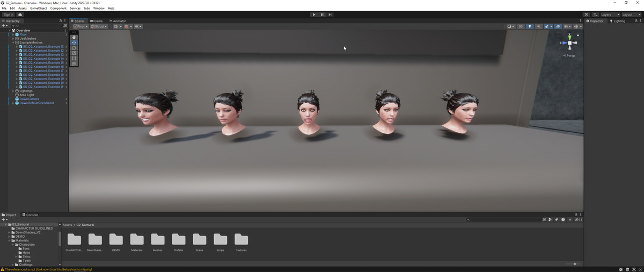The width and height of the screenshot is (644, 272).
Task: Switch to the Game tab
Action: click(97, 21)
